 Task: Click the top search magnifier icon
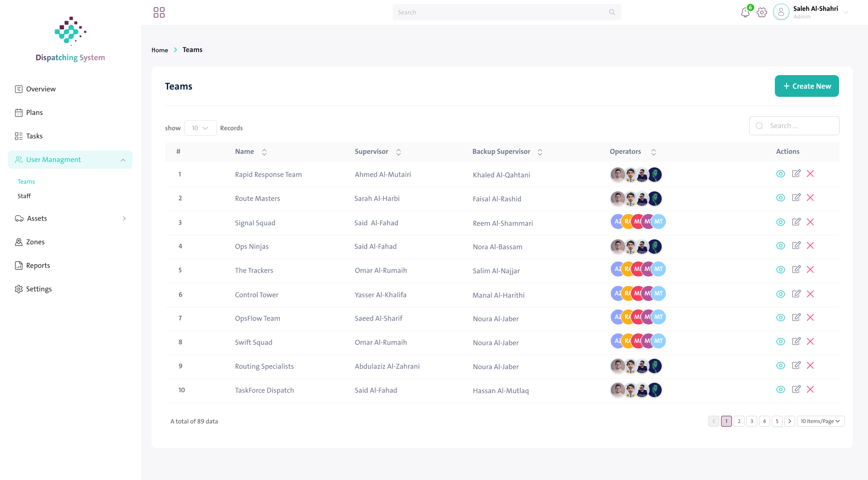click(612, 12)
